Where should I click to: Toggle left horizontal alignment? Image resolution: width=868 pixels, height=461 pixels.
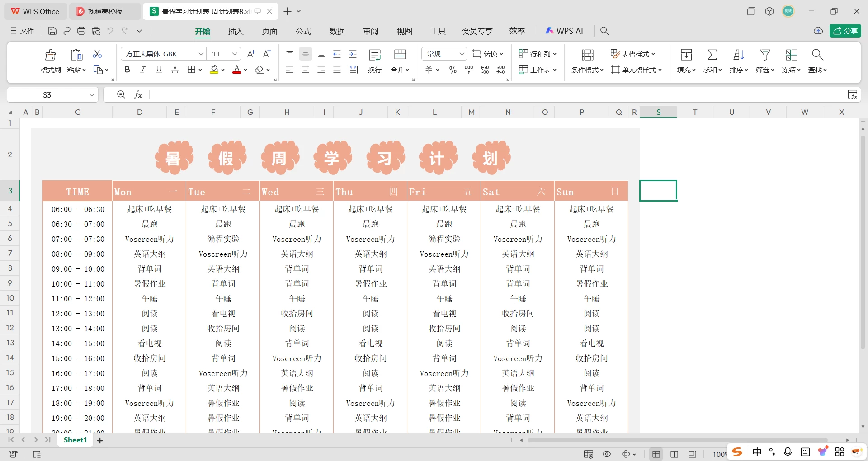(x=289, y=70)
